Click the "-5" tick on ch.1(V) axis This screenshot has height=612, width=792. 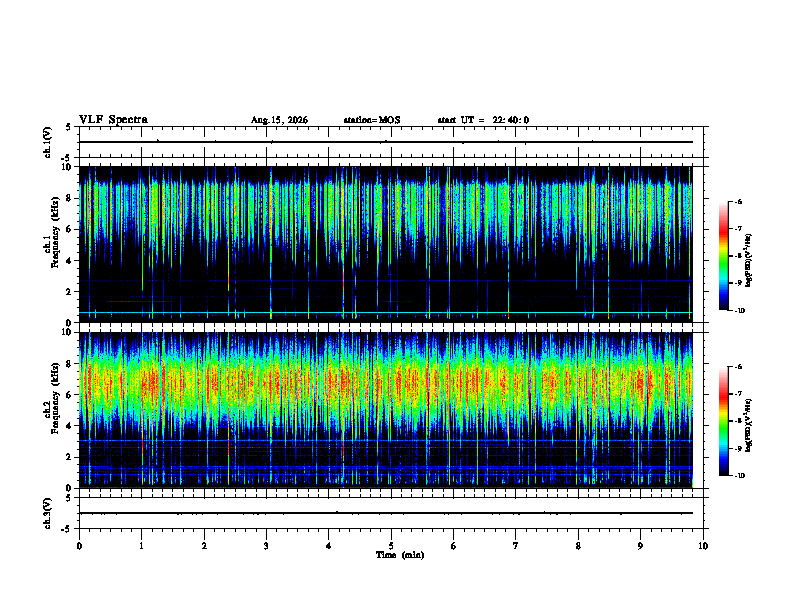tap(68, 158)
